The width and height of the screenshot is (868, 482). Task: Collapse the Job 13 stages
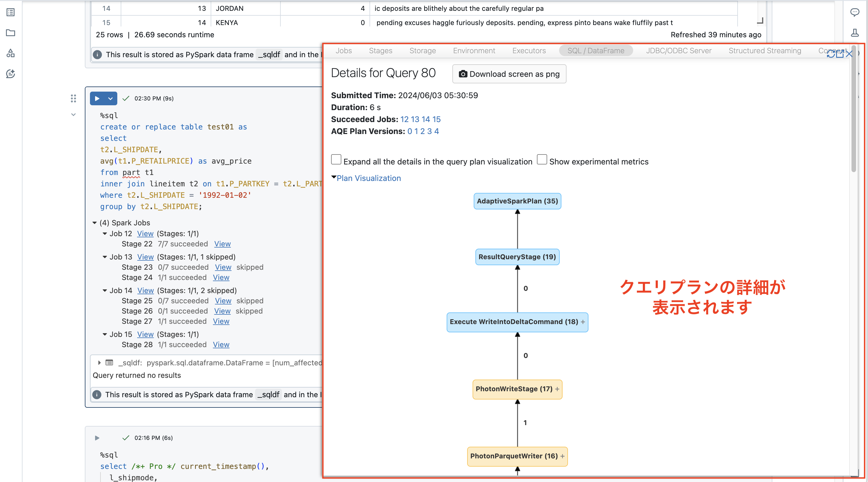click(105, 257)
